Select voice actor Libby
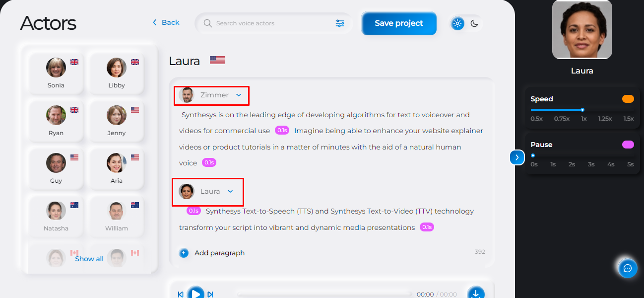This screenshot has height=298, width=644. pos(117,73)
